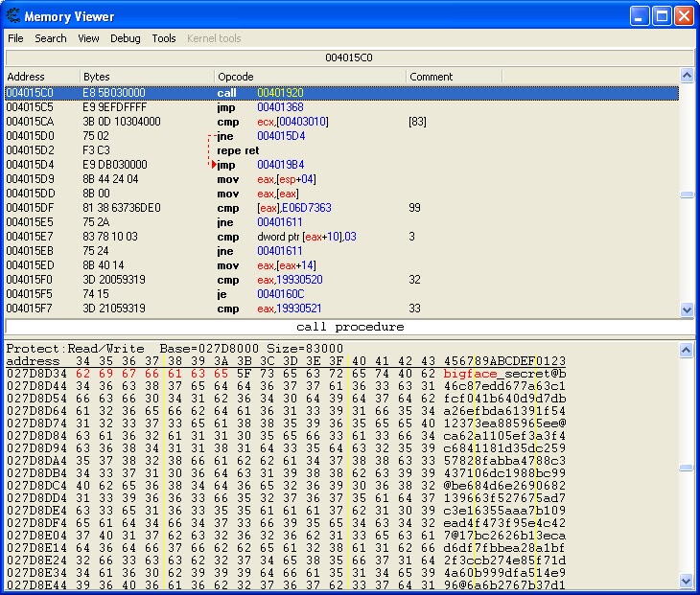
Task: Click the Opcode column header
Action: (311, 77)
